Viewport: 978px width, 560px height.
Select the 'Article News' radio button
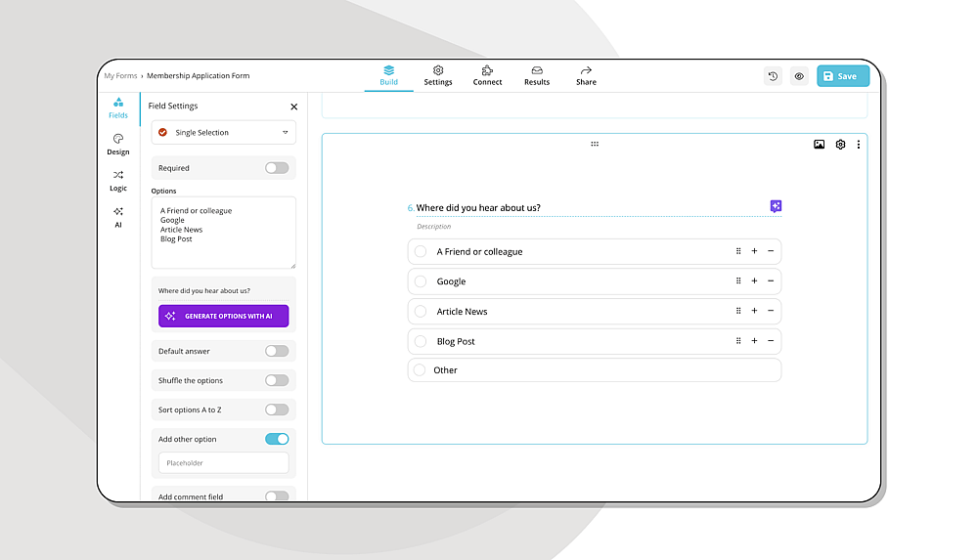pos(421,311)
